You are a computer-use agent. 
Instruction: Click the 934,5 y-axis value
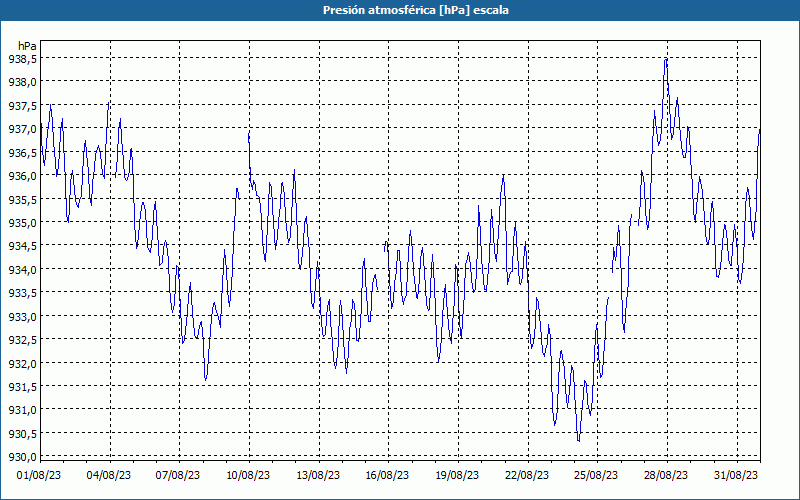click(x=23, y=246)
